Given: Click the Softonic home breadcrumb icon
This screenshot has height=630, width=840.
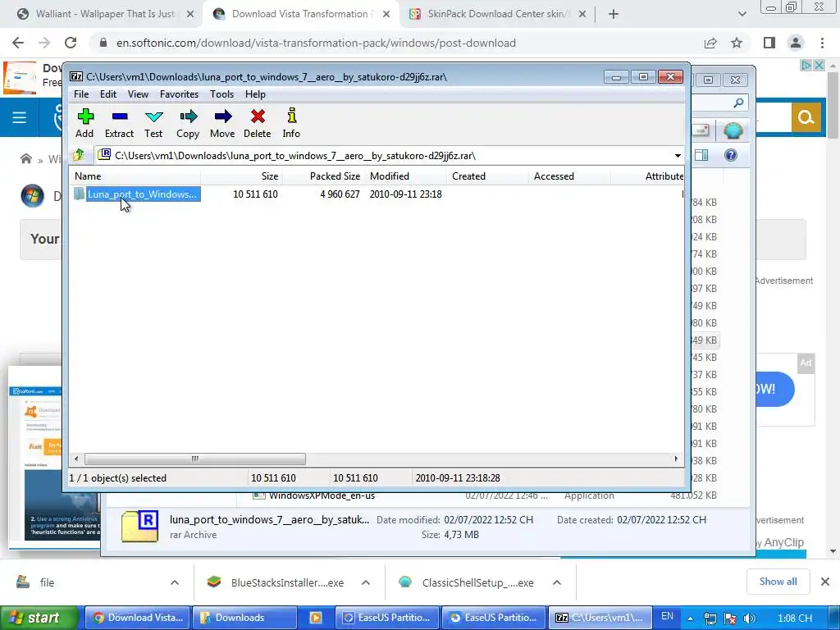Looking at the screenshot, I should click(26, 158).
